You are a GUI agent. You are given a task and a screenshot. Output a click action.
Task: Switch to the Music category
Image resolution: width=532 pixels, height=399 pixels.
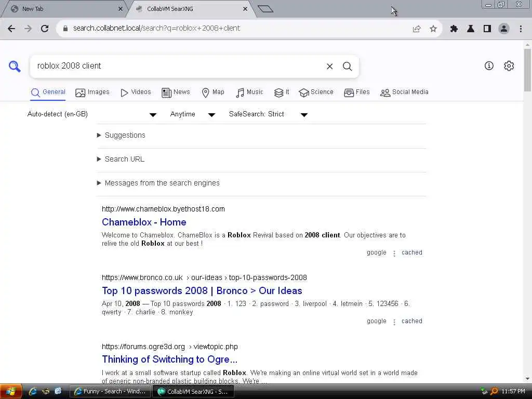[x=249, y=92]
